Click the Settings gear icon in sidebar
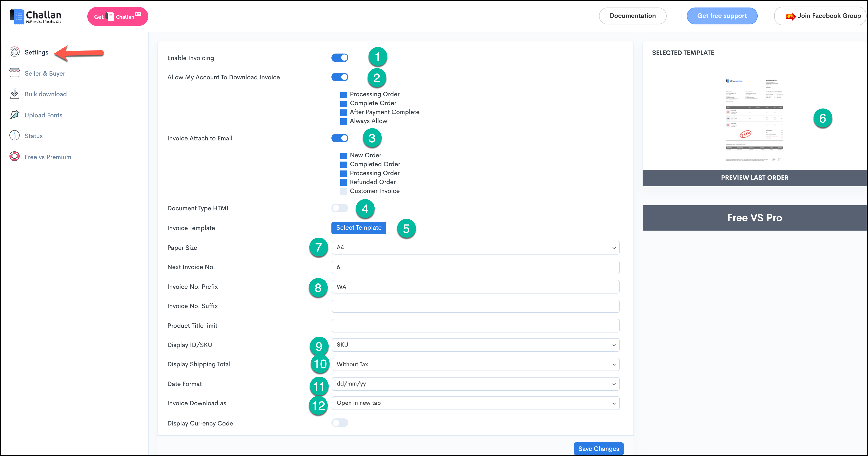Image resolution: width=868 pixels, height=456 pixels. tap(15, 52)
